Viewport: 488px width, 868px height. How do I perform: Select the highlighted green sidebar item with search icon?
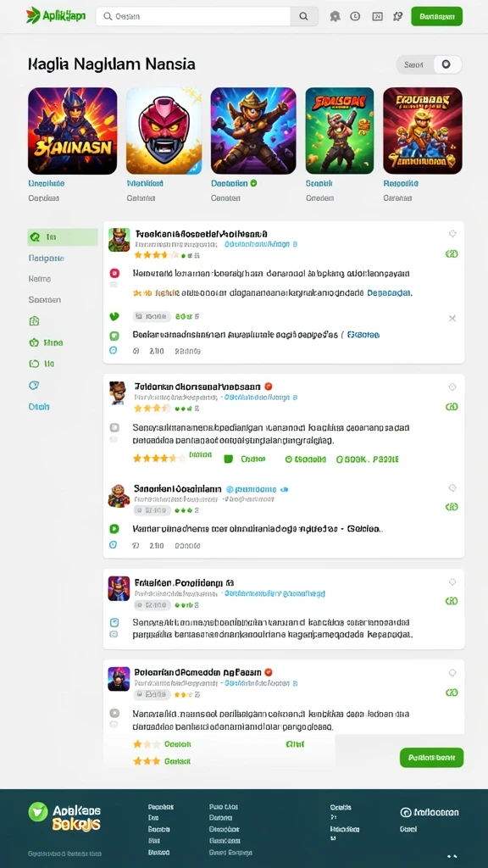[x=63, y=237]
